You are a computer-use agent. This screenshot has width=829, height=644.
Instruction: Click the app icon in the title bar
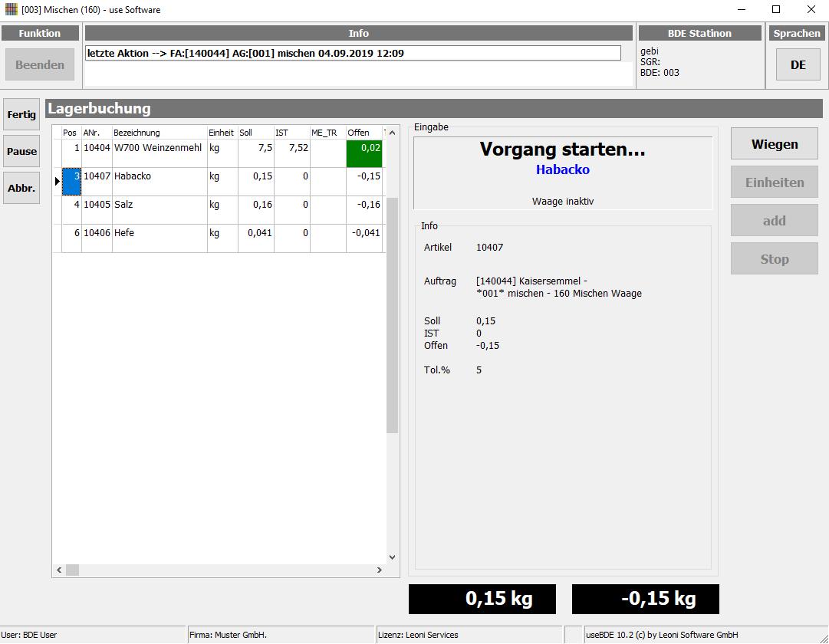[x=11, y=9]
